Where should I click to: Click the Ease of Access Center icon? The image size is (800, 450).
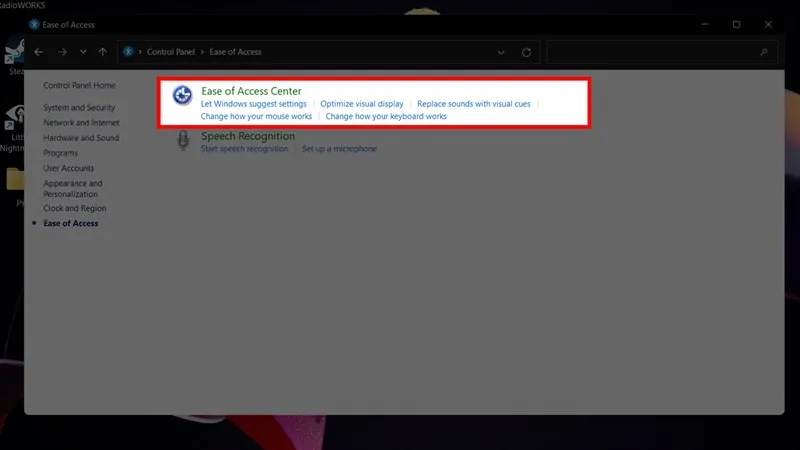pyautogui.click(x=182, y=96)
